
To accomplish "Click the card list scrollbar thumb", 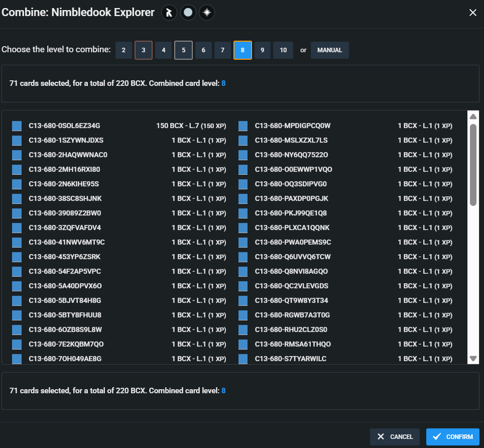I will click(473, 164).
